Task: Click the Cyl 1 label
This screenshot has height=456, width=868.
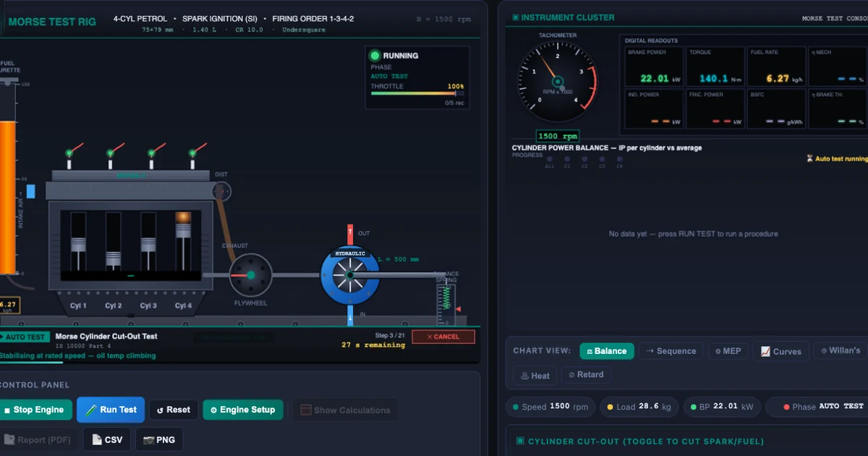Action: pyautogui.click(x=78, y=305)
